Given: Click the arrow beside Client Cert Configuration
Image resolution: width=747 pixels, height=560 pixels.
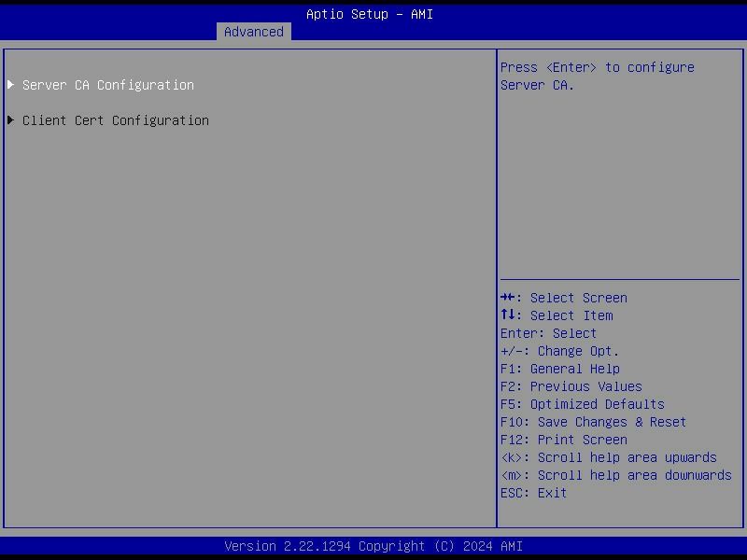Looking at the screenshot, I should click(11, 120).
